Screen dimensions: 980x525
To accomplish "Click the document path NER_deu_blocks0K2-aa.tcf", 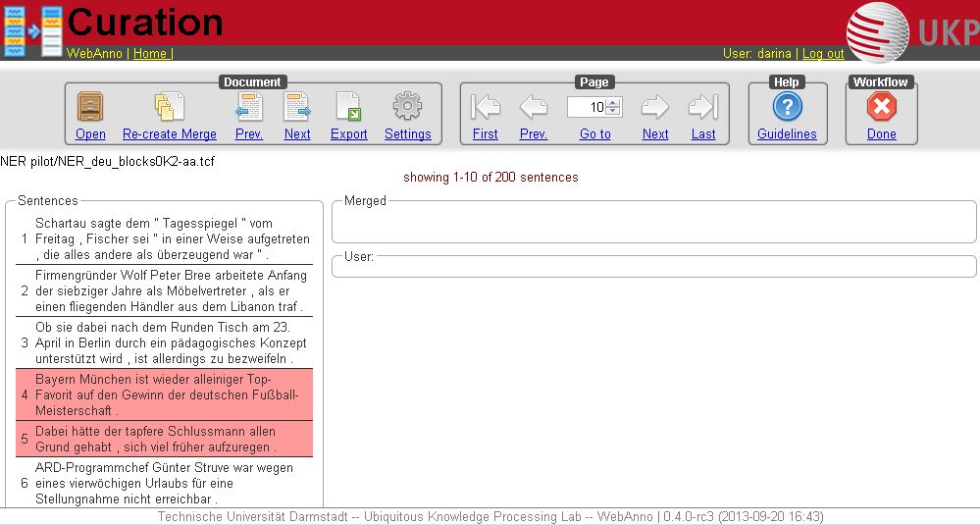I will [107, 161].
